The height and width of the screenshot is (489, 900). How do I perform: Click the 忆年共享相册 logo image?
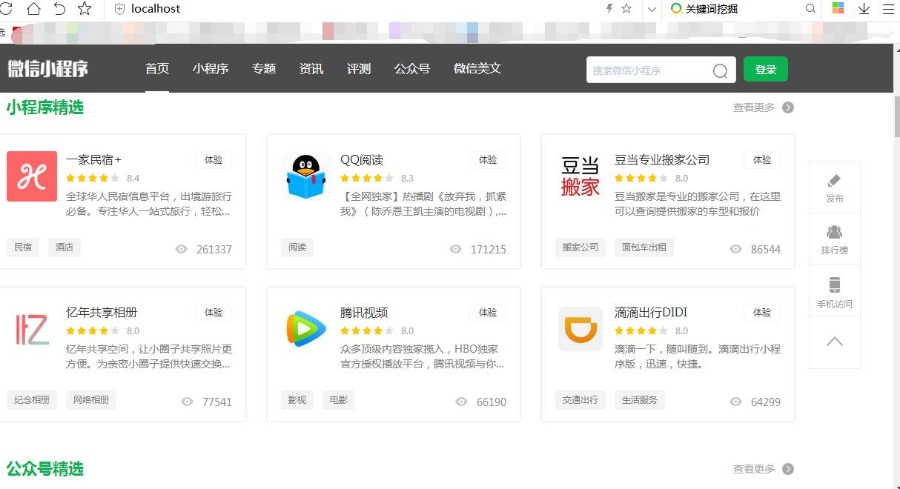32,329
